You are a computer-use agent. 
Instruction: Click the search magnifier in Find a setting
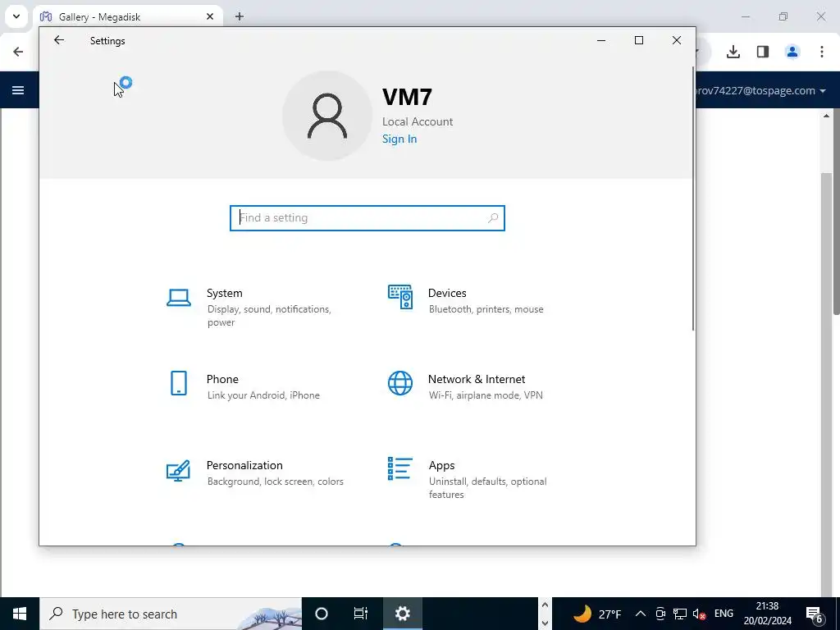coord(493,218)
